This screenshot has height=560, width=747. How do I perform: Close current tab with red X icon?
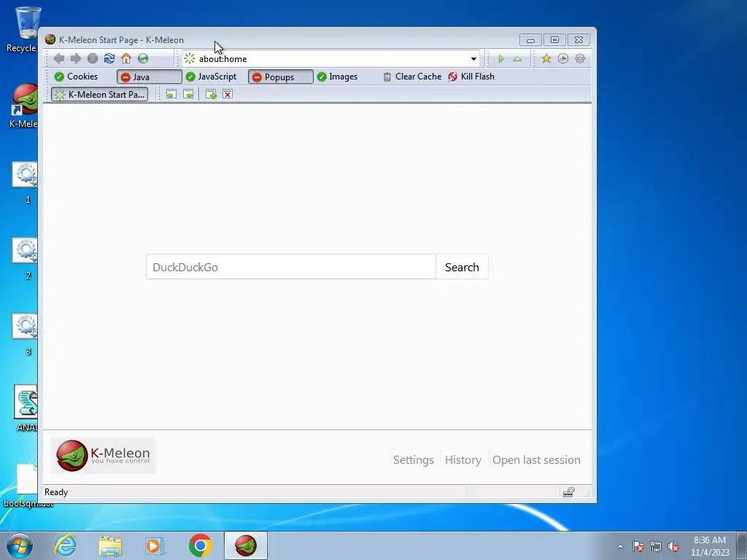coord(228,94)
